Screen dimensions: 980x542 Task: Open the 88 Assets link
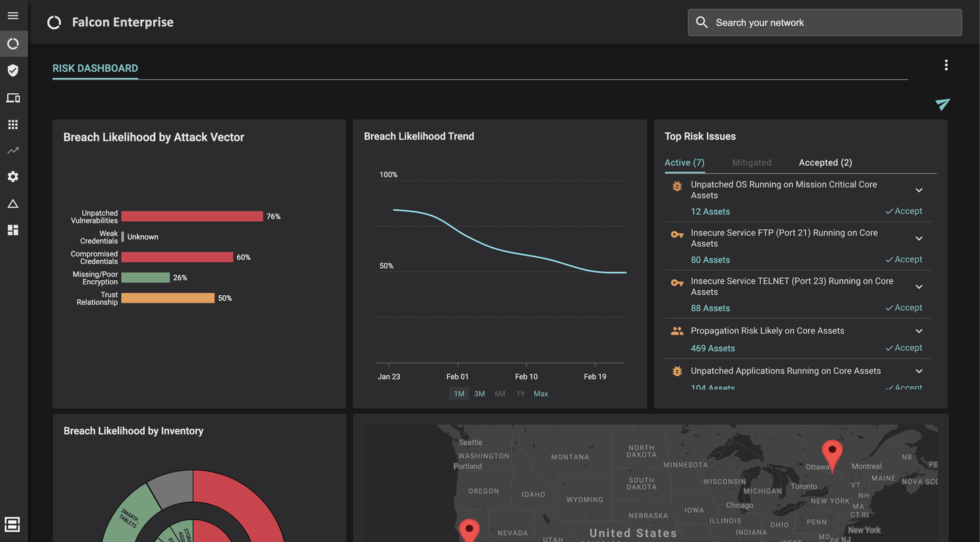click(710, 308)
